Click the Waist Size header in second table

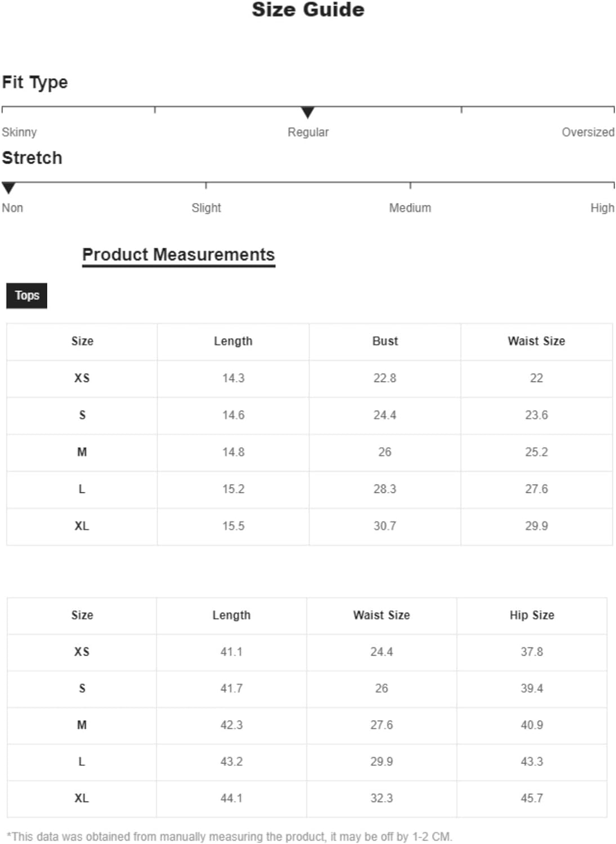tap(381, 616)
